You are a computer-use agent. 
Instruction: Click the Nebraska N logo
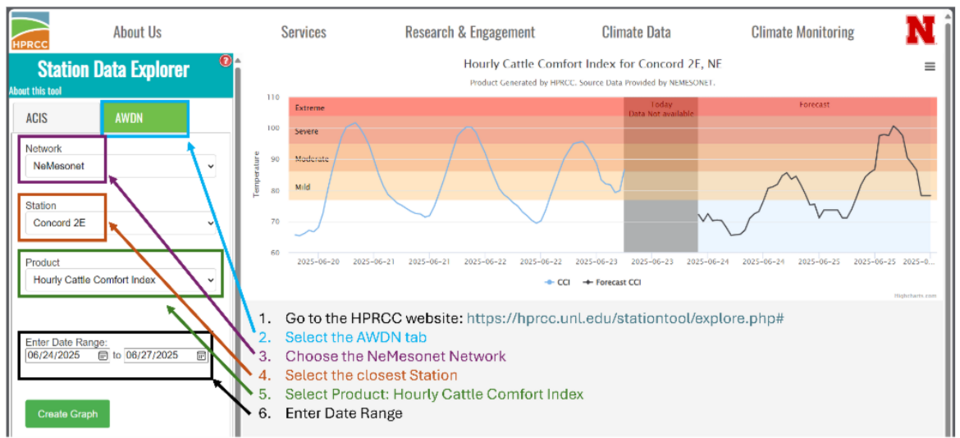[920, 30]
